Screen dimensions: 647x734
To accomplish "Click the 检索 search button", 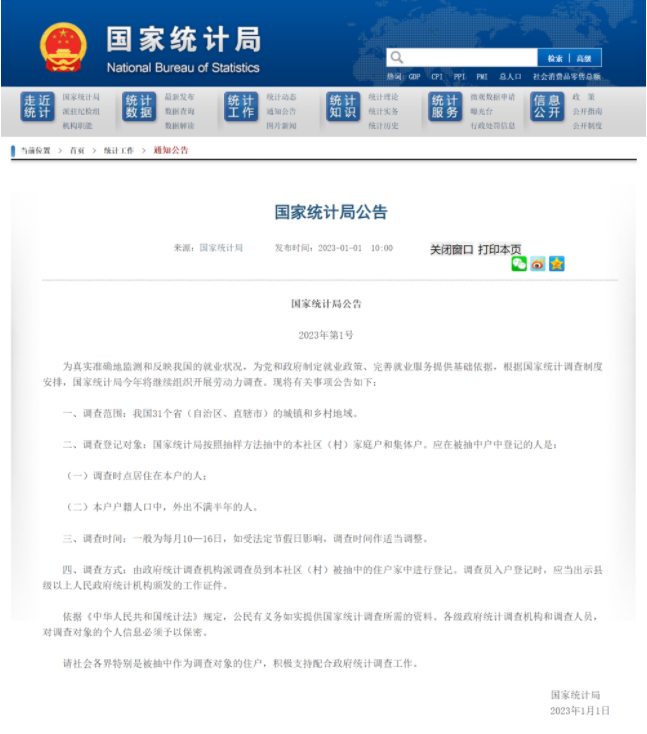I will point(554,59).
